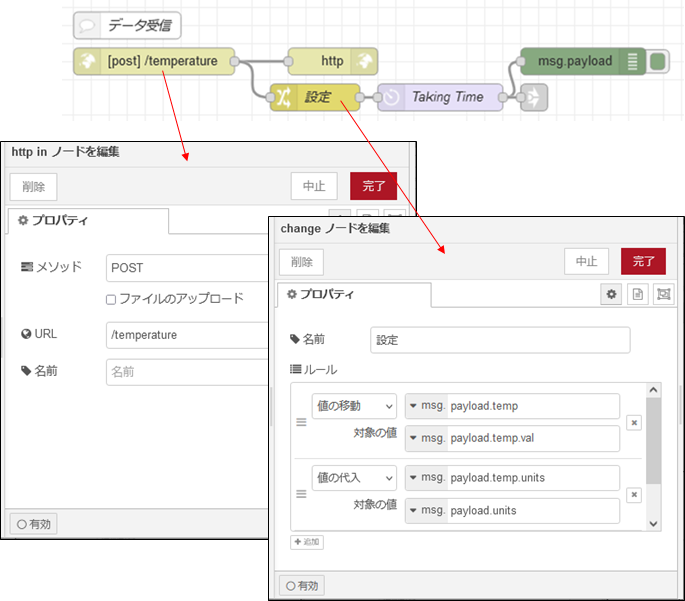Open the 値の移動 rule type dropdown

pyautogui.click(x=354, y=406)
